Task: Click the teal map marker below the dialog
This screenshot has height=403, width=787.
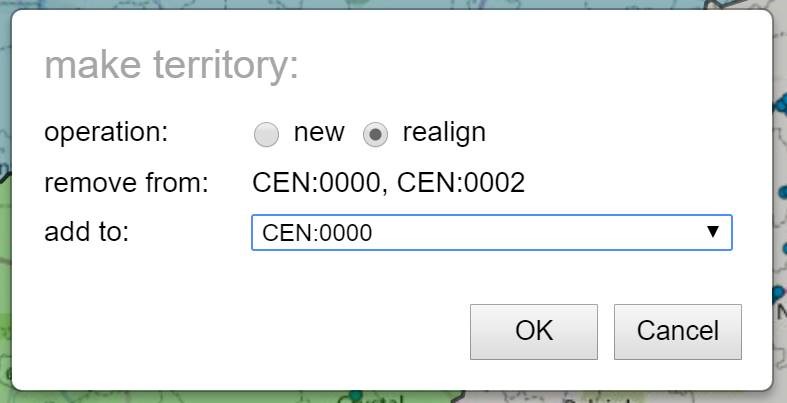Action: coord(356,396)
